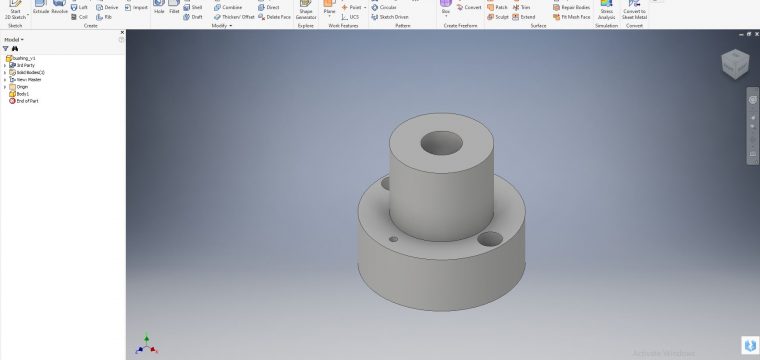The width and height of the screenshot is (760, 360).
Task: Expand the 3rd Party node
Action: [x=5, y=65]
